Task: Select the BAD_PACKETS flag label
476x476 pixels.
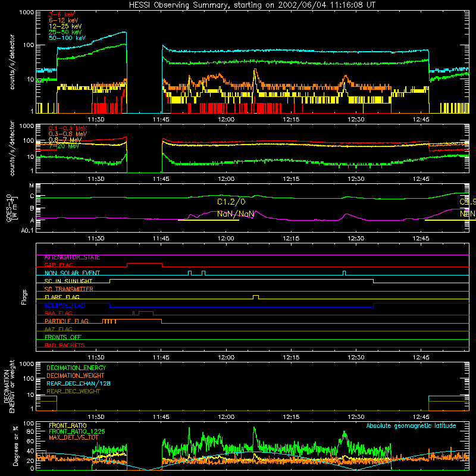Action: click(65, 345)
